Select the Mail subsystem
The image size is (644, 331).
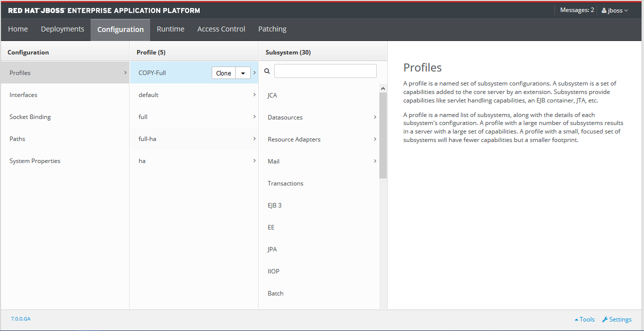(319, 161)
